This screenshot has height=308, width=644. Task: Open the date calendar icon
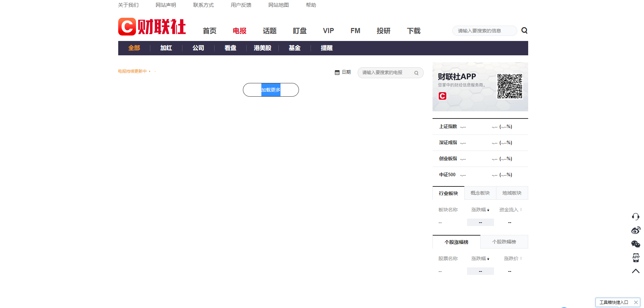[337, 72]
